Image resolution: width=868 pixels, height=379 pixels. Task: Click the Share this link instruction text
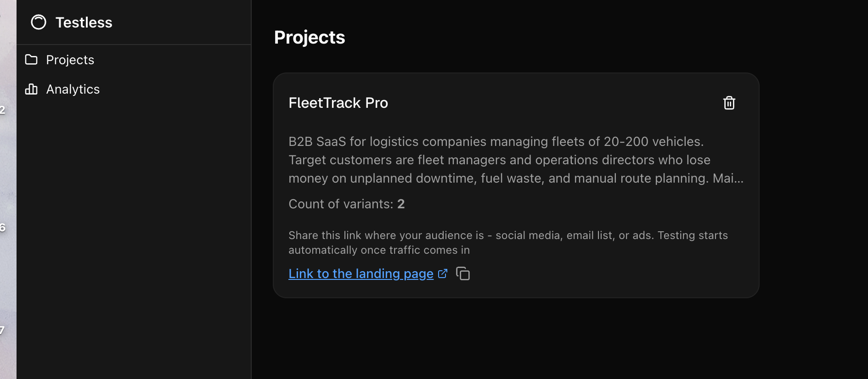click(508, 242)
